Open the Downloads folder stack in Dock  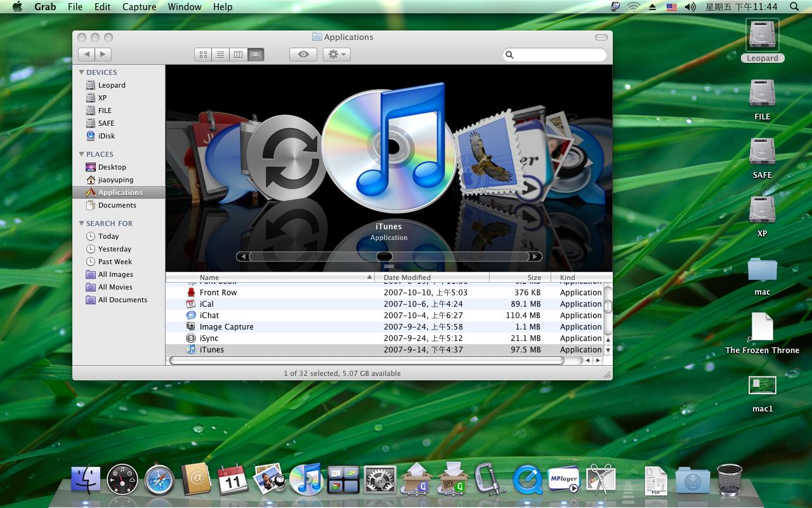pyautogui.click(x=693, y=480)
